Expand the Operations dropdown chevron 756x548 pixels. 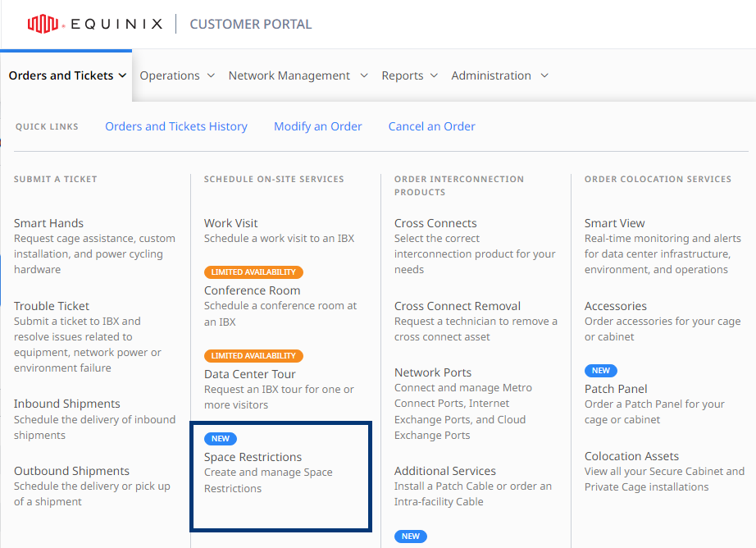point(212,75)
